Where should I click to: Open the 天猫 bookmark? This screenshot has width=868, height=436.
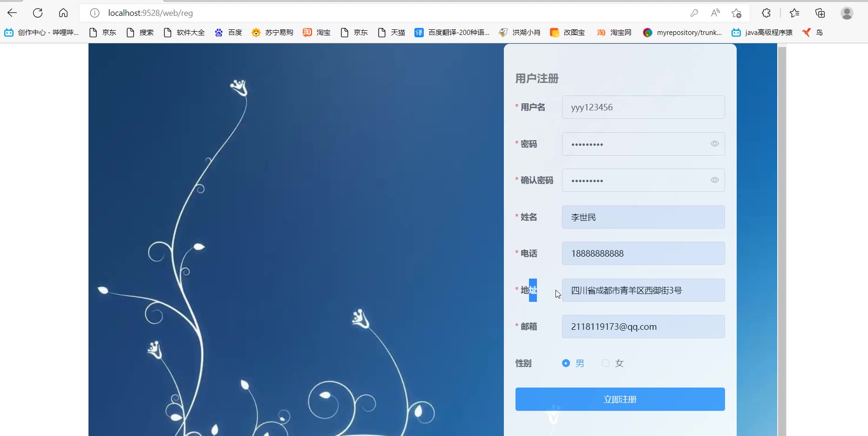tap(391, 32)
